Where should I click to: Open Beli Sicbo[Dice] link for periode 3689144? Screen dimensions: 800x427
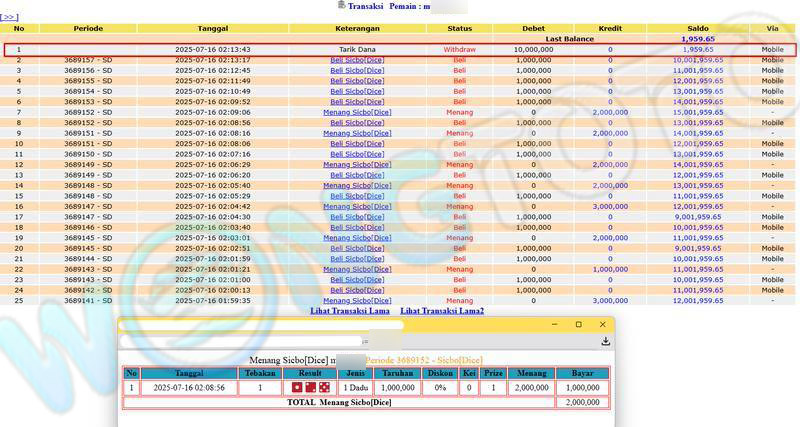(x=357, y=259)
